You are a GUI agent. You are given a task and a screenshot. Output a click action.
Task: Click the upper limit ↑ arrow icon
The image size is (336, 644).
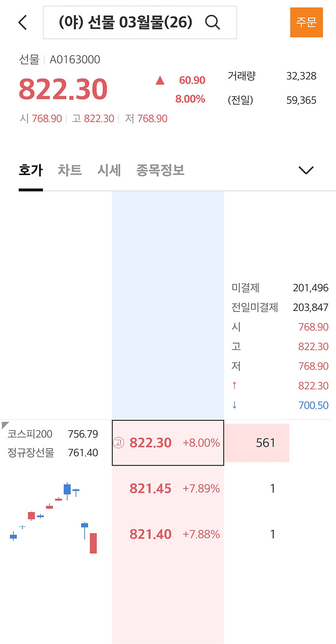point(234,385)
